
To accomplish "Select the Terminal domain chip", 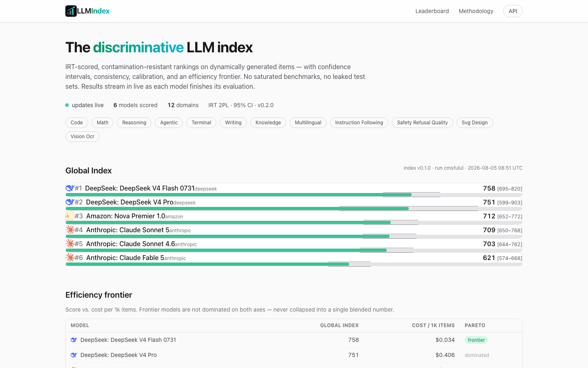I will pos(201,123).
